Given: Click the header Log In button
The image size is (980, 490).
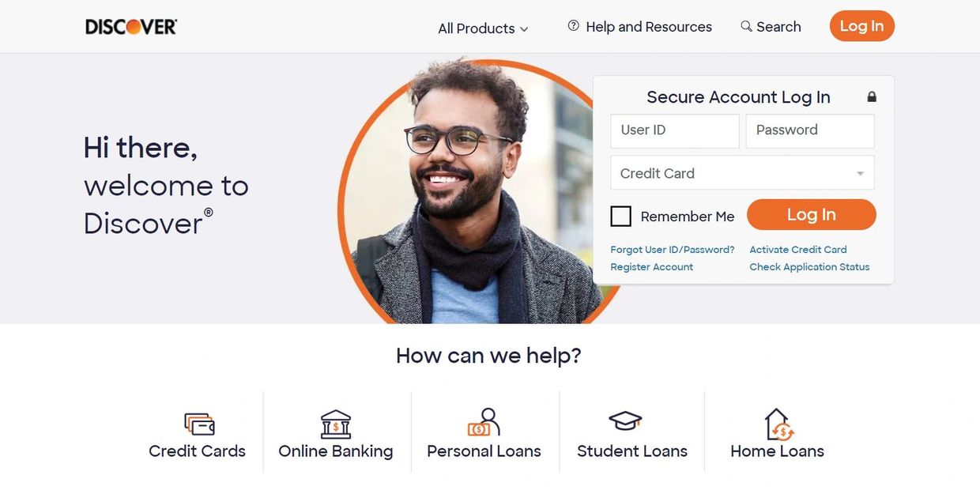Looking at the screenshot, I should click(x=861, y=26).
